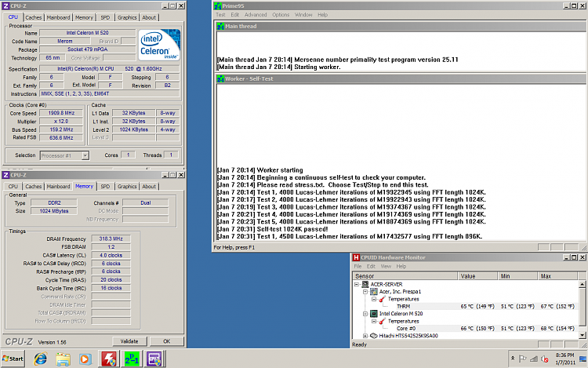The height and width of the screenshot is (368, 588).
Task: Click the Main thread window icon
Action: (x=220, y=26)
